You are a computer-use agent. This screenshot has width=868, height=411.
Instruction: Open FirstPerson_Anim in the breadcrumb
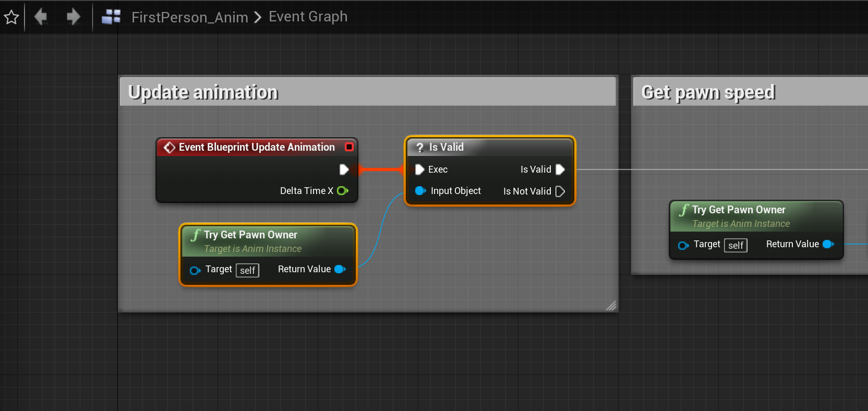click(x=189, y=17)
